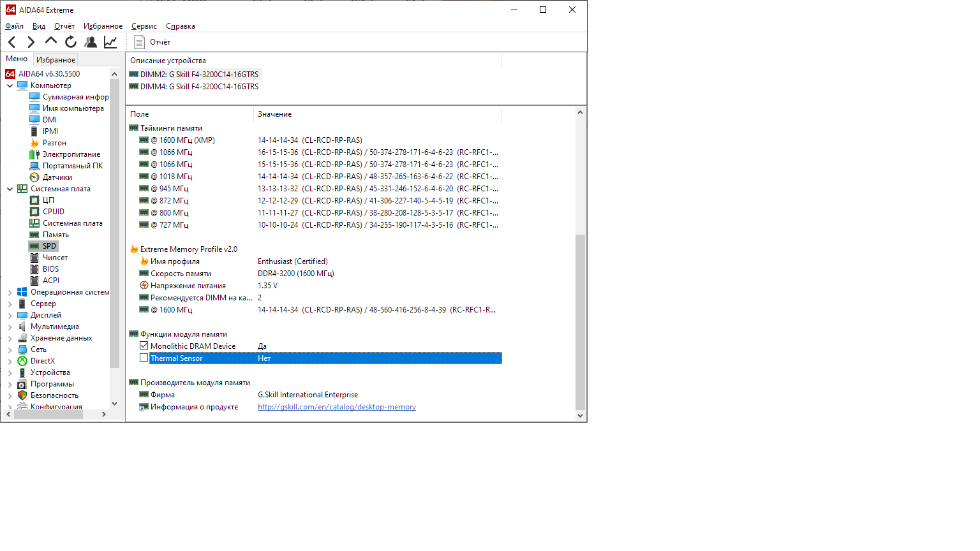Expand the Дисплей tree node
The image size is (980, 551).
pyautogui.click(x=10, y=315)
